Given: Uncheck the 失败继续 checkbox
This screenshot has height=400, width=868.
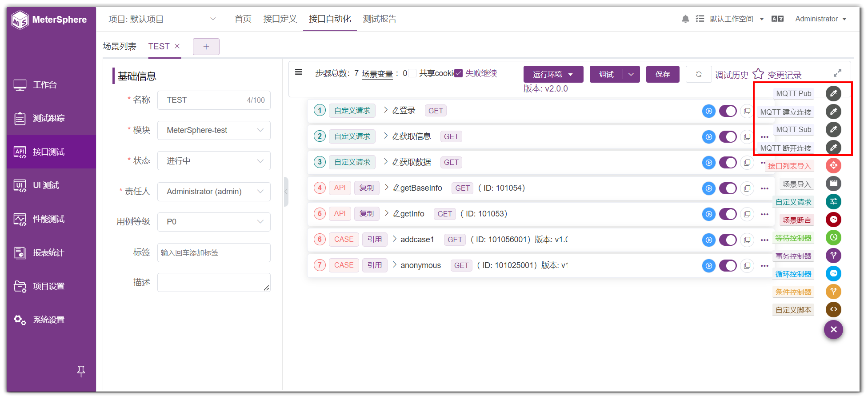Looking at the screenshot, I should point(458,73).
